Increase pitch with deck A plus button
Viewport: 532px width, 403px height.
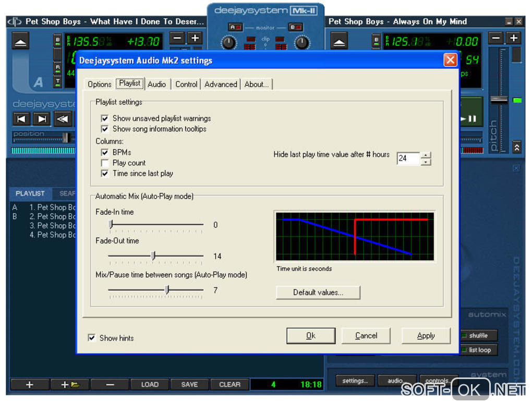click(x=195, y=38)
